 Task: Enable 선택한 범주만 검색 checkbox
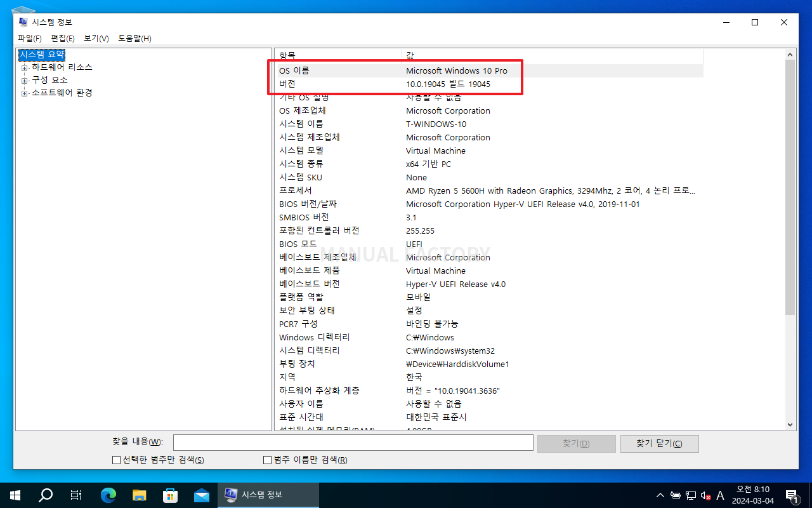pos(116,460)
